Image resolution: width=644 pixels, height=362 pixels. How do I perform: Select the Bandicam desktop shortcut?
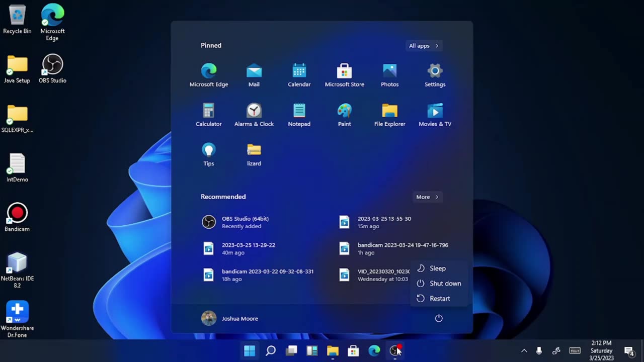click(x=17, y=218)
